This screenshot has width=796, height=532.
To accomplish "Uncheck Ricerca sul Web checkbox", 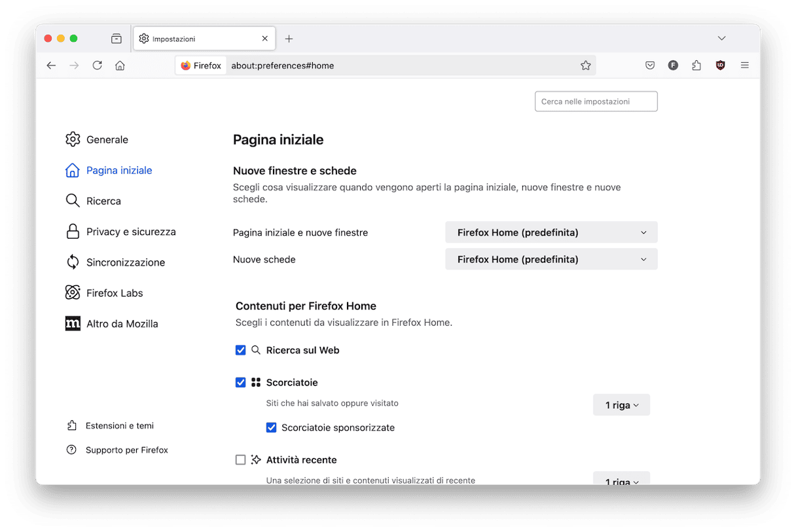I will tap(240, 350).
